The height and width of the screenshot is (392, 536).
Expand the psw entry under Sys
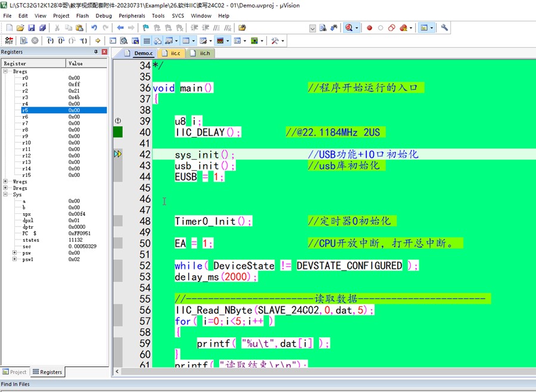14,253
